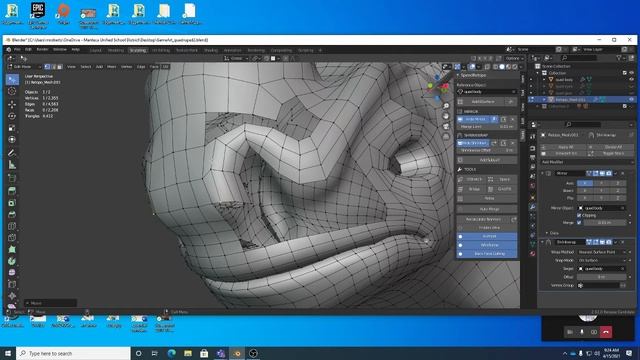The width and height of the screenshot is (640, 360).
Task: Open the Shading options dropdown arrow
Action: (521, 67)
